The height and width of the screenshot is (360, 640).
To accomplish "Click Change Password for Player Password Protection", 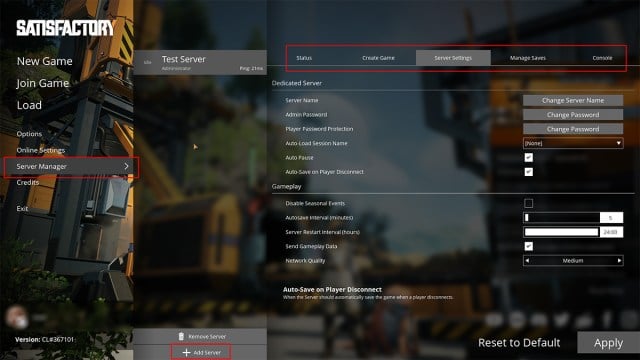I will tap(573, 129).
